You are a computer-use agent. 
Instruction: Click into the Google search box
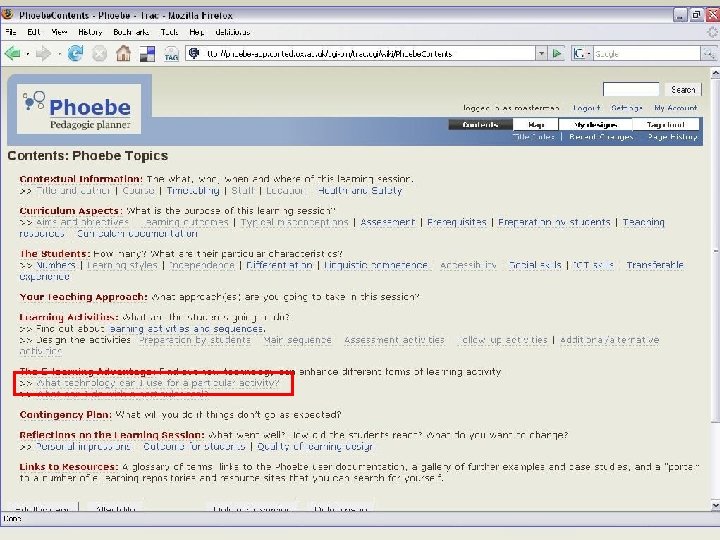(x=647, y=54)
